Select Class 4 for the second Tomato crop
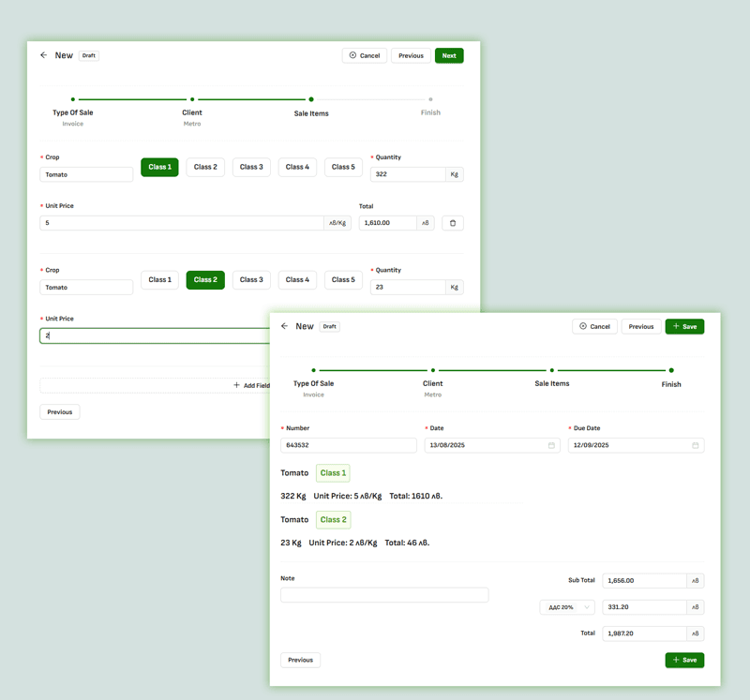This screenshot has height=700, width=750. [297, 279]
